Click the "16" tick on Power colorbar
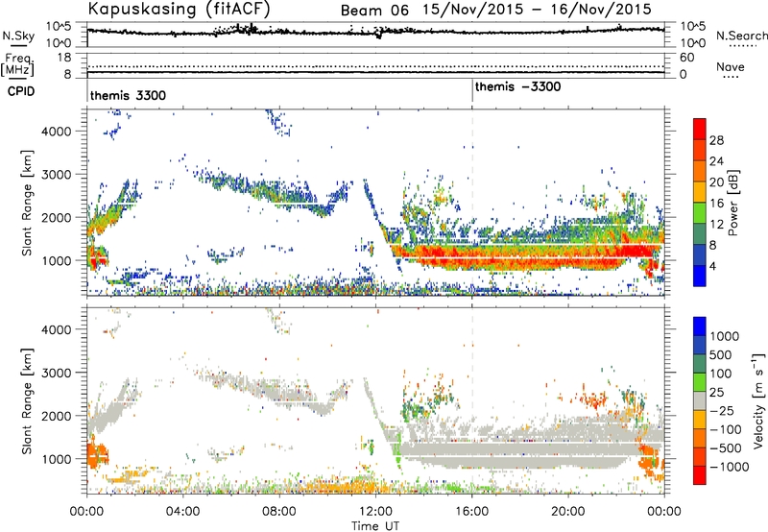Screen dimensions: 768x532 point(716,204)
